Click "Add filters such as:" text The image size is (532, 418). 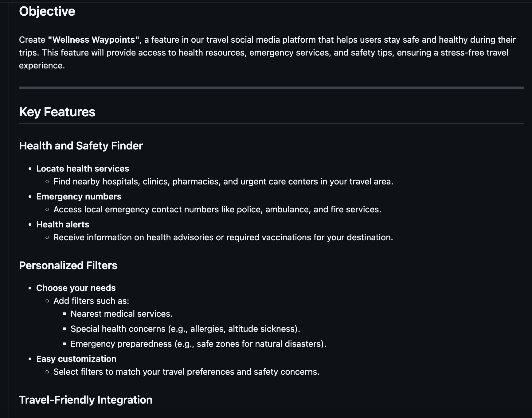click(91, 301)
